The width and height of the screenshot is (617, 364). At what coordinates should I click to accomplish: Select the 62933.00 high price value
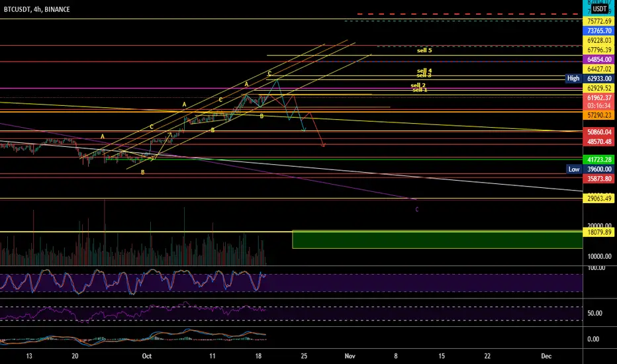(x=599, y=79)
